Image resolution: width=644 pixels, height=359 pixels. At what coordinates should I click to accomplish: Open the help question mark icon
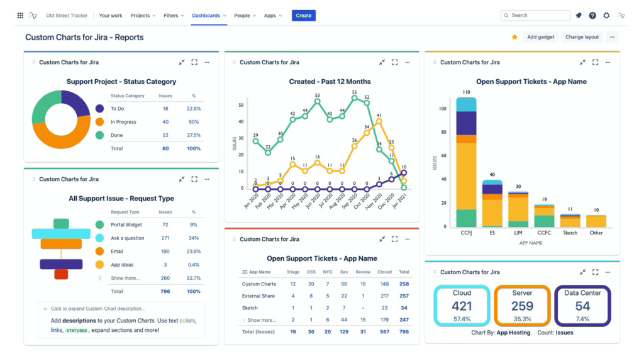[x=592, y=16]
